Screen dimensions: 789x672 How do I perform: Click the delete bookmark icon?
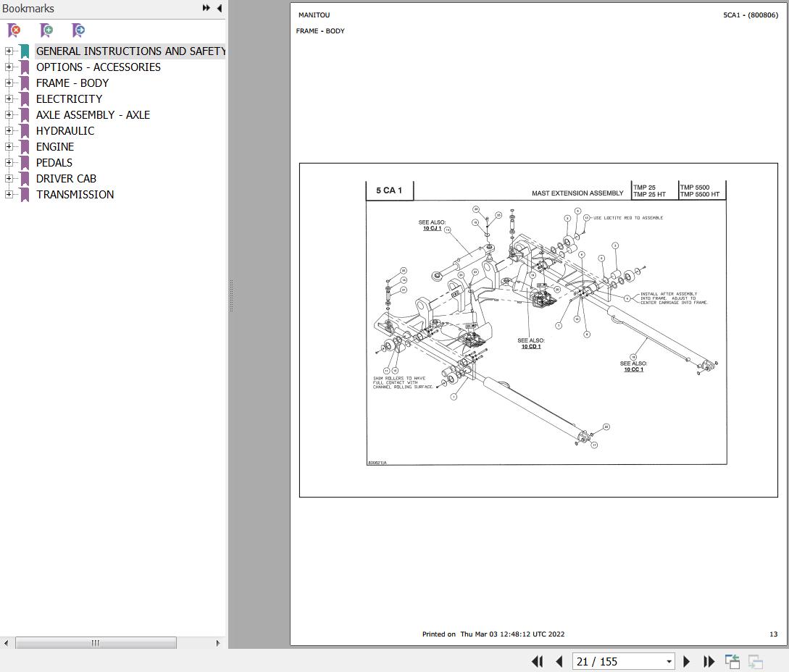coord(14,30)
